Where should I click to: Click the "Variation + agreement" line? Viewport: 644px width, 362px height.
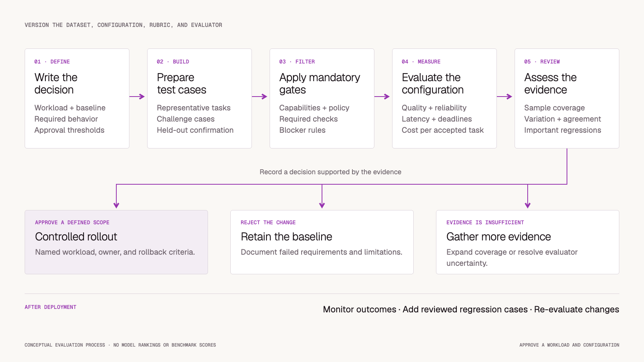tap(562, 119)
